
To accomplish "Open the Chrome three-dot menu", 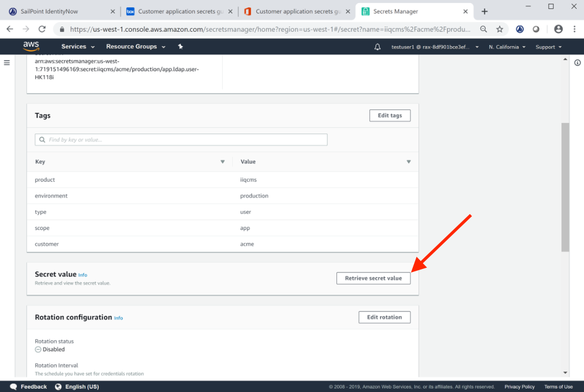I will [574, 29].
